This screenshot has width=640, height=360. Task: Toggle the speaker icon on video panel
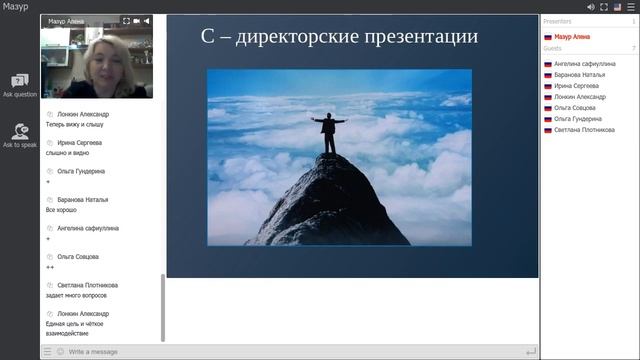tap(147, 21)
